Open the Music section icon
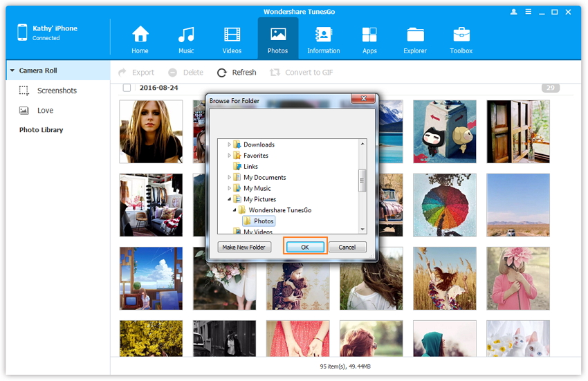Screen dimensions: 588x381 [186, 35]
